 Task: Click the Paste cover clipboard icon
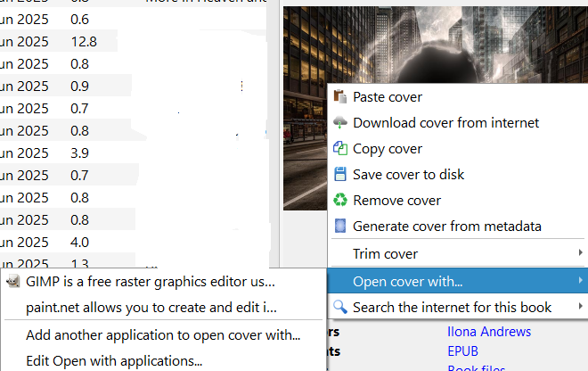(x=340, y=97)
